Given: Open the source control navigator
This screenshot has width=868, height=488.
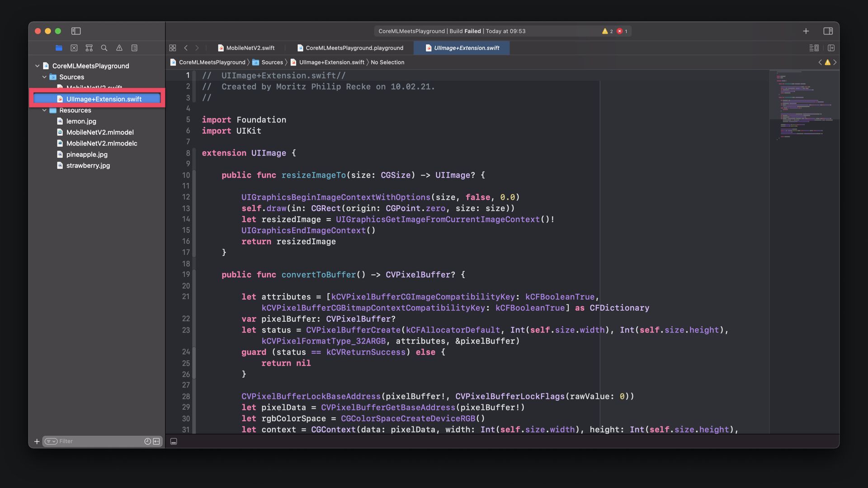Looking at the screenshot, I should click(x=74, y=48).
